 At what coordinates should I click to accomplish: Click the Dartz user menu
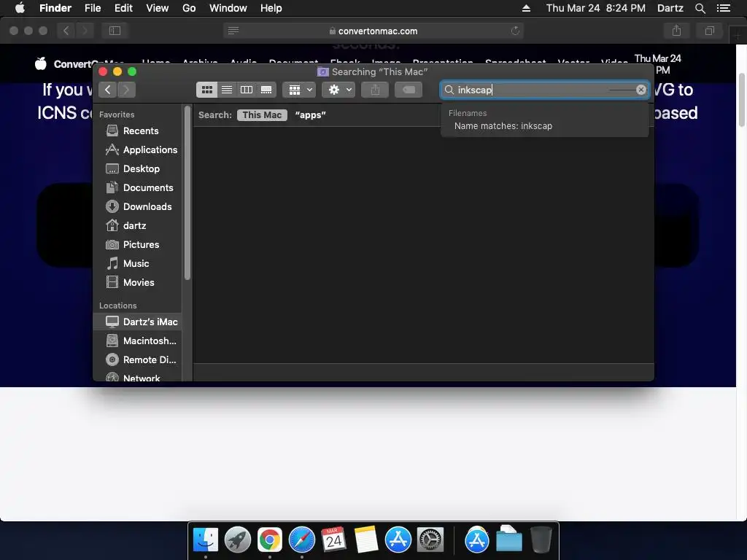click(670, 8)
